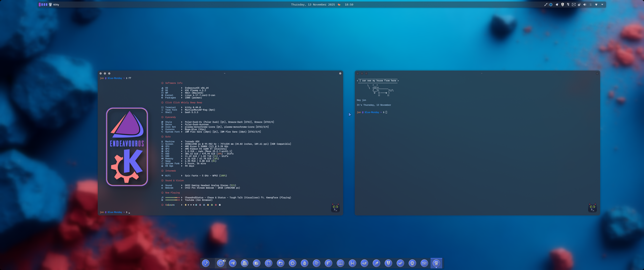This screenshot has width=644, height=270.
Task: Click the ff command prompt line in left terminal
Action: point(116,78)
